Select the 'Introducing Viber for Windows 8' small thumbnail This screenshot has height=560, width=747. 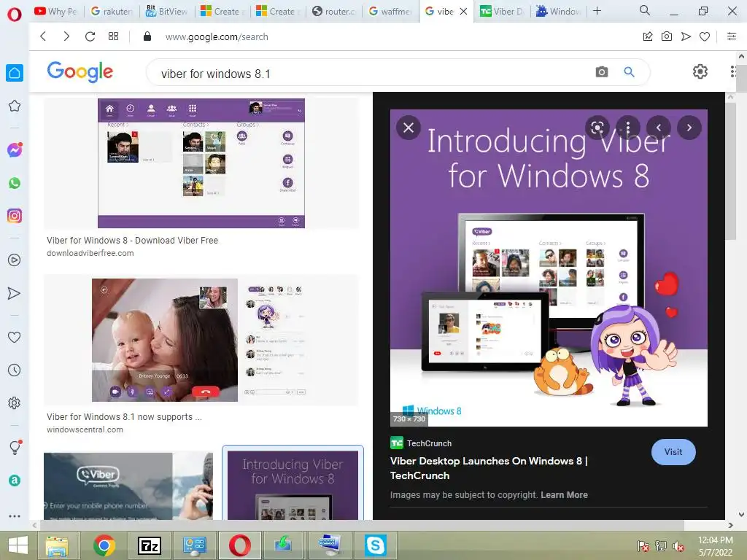click(293, 486)
